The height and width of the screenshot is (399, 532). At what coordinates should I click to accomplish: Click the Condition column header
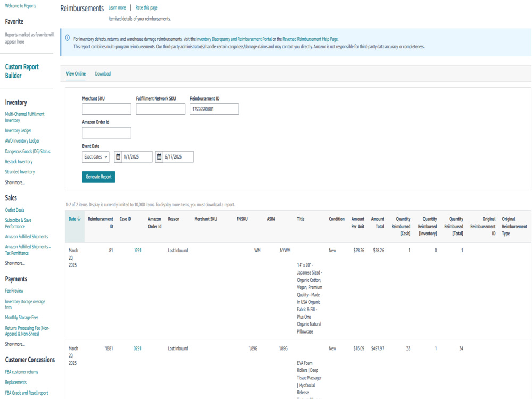click(337, 219)
